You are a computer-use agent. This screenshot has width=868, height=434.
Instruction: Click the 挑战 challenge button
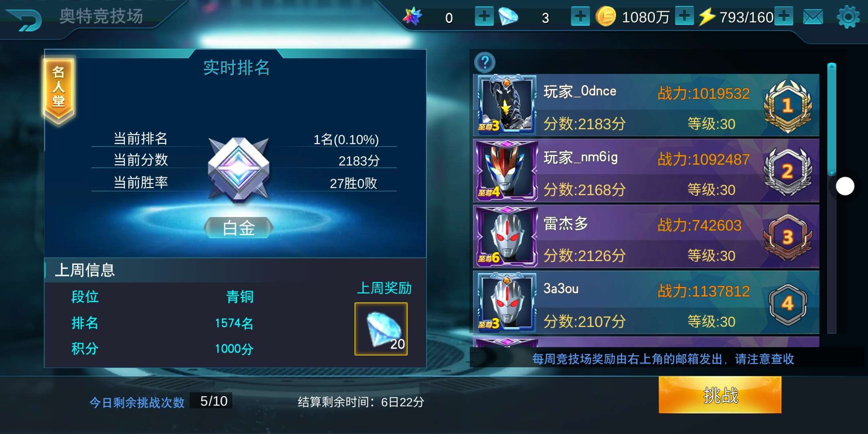[720, 395]
